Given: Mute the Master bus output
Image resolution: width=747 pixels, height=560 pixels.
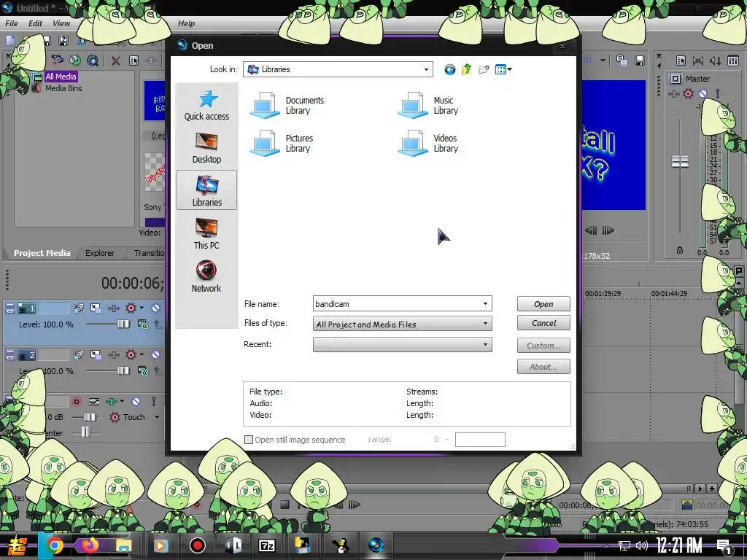Looking at the screenshot, I should (703, 94).
